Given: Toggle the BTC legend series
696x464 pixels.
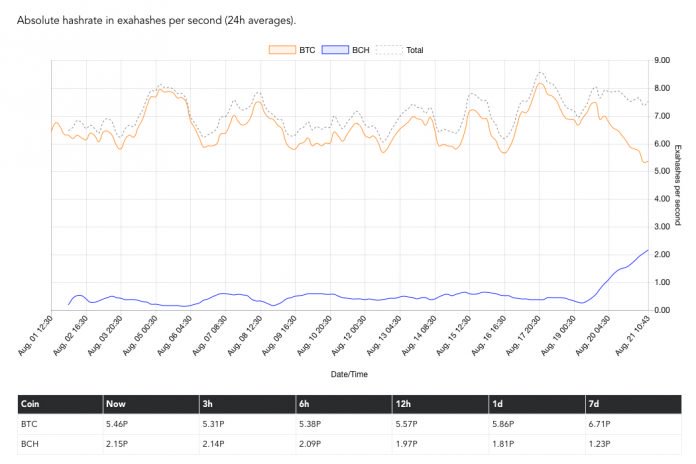Looking at the screenshot, I should click(x=292, y=50).
